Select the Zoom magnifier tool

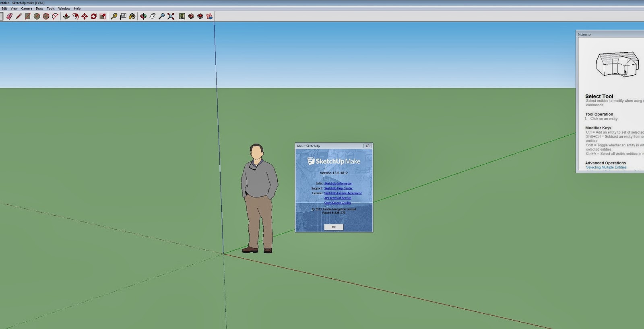(x=161, y=16)
